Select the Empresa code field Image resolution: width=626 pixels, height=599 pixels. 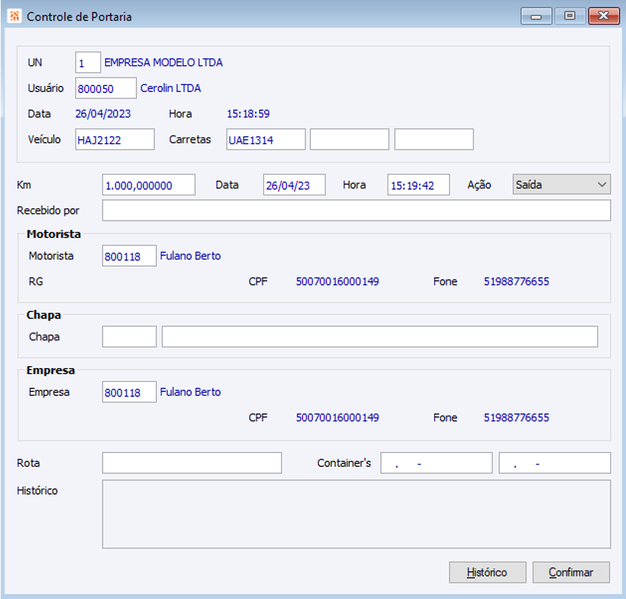point(129,392)
